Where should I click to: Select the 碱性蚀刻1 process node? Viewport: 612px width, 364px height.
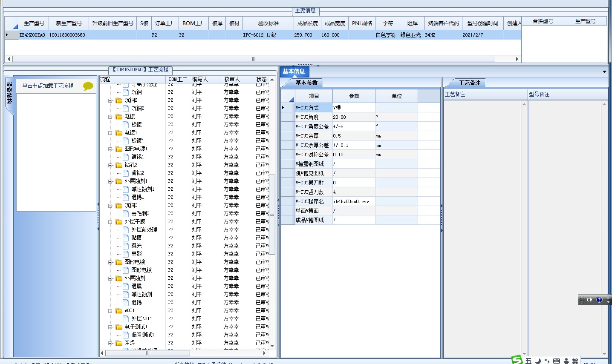(143, 189)
